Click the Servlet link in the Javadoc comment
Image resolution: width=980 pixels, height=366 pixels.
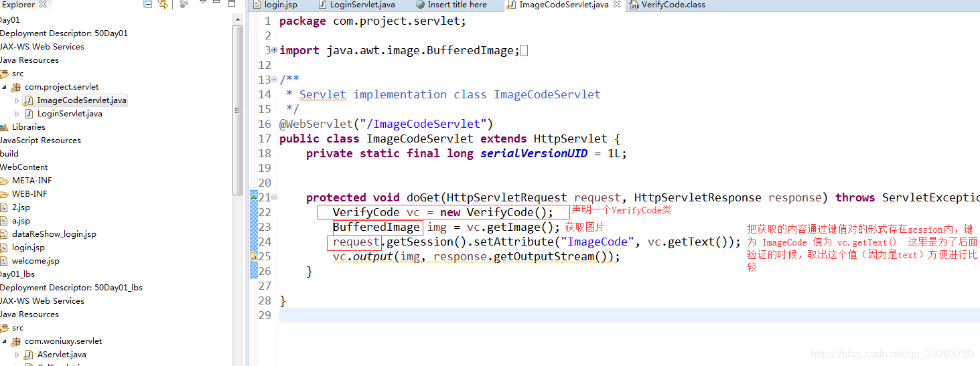[323, 94]
